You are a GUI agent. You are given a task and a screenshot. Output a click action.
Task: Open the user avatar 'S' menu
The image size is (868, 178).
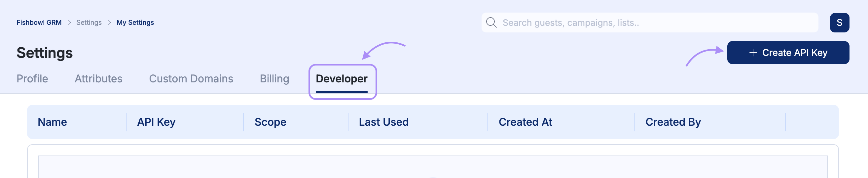tap(839, 22)
